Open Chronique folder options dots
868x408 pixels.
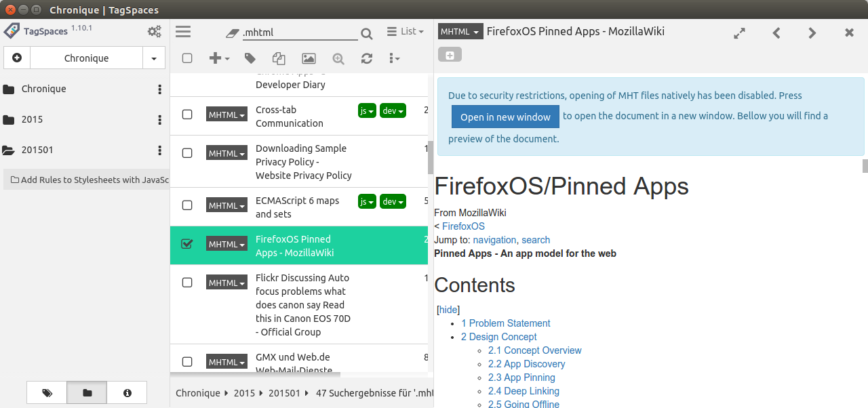(x=160, y=89)
